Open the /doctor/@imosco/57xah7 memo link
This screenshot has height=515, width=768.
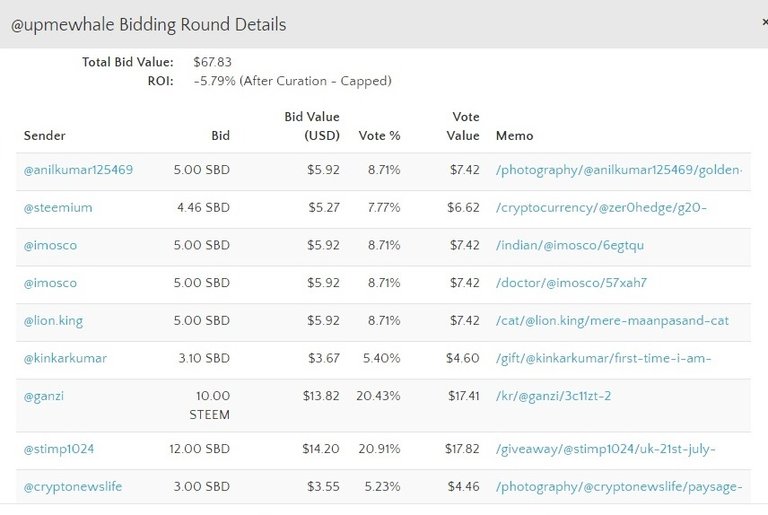(571, 283)
